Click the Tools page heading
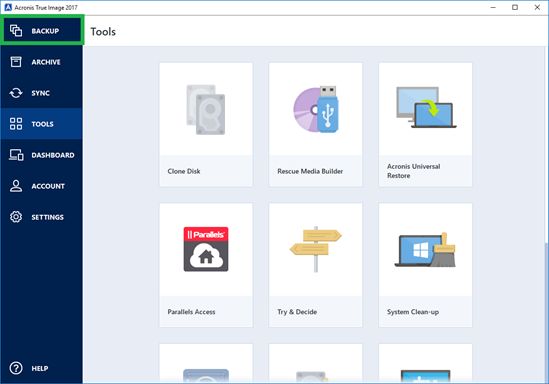Image resolution: width=549 pixels, height=384 pixels. (103, 32)
